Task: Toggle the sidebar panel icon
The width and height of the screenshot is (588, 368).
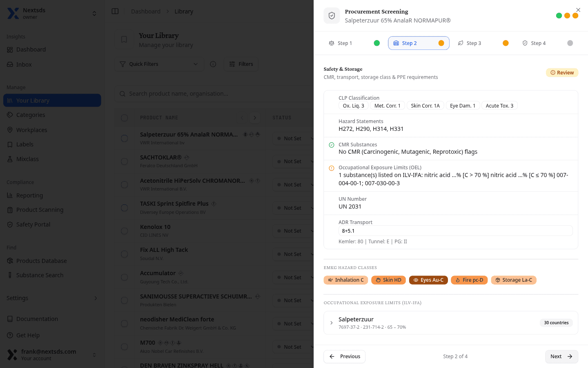Action: 115,11
